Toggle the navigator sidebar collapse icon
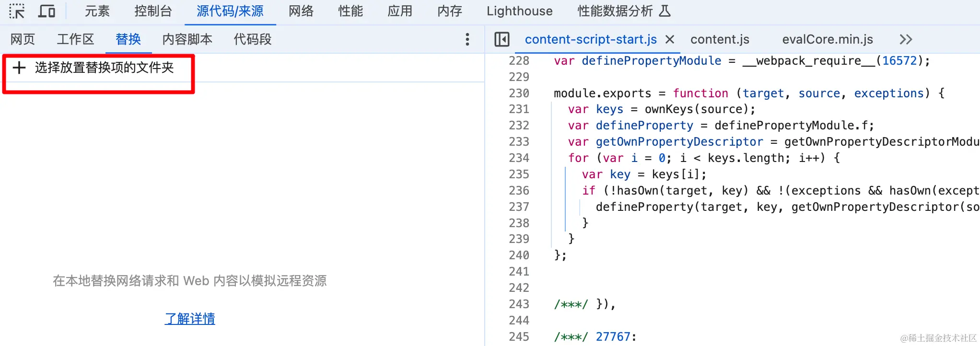The height and width of the screenshot is (346, 980). tap(502, 39)
